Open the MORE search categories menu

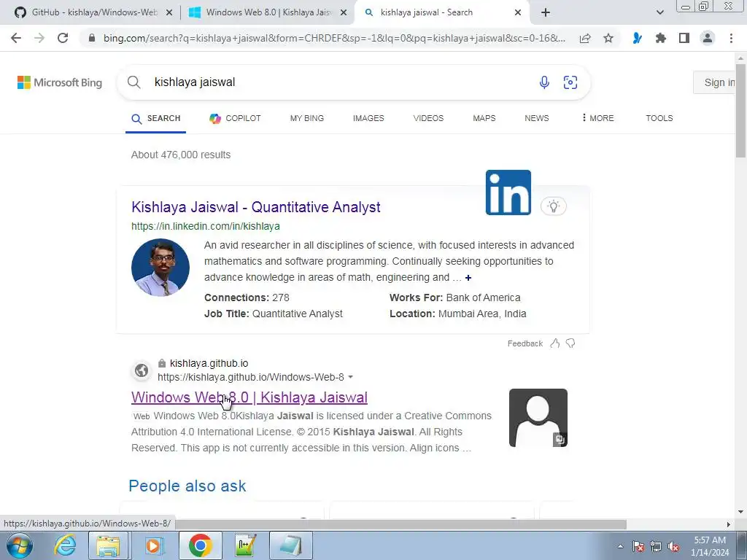coord(597,118)
